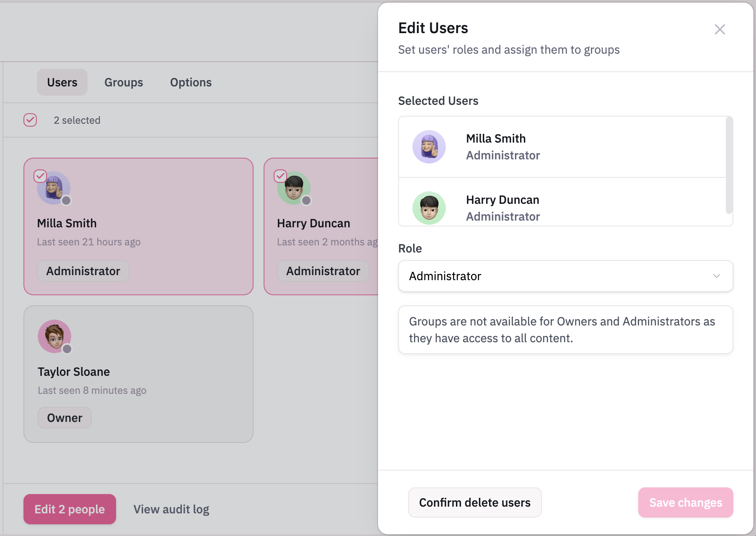
Task: Click Taylor Sloane's offline status dot
Action: 67,349
